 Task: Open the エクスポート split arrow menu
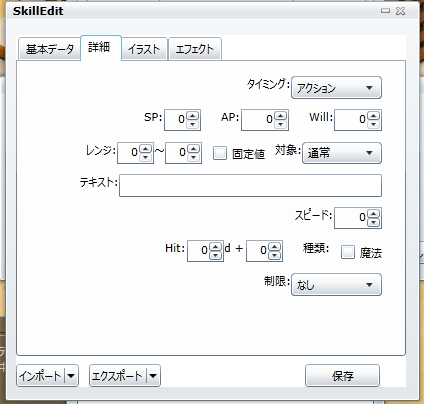pos(153,376)
